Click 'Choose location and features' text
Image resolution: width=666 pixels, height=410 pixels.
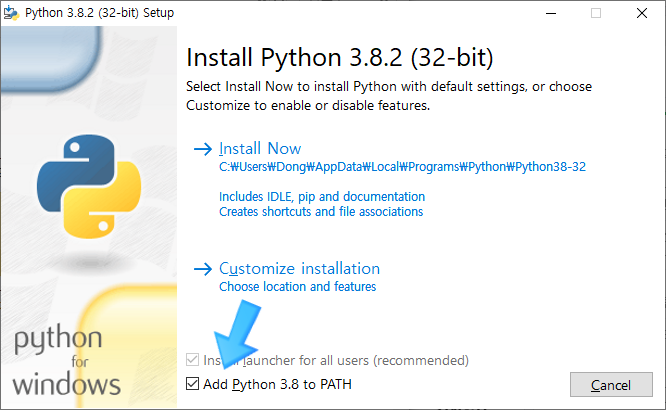tap(297, 287)
